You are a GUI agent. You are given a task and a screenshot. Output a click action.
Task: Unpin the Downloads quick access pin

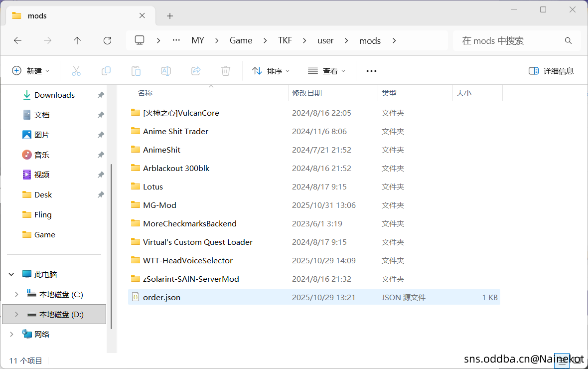coord(101,95)
